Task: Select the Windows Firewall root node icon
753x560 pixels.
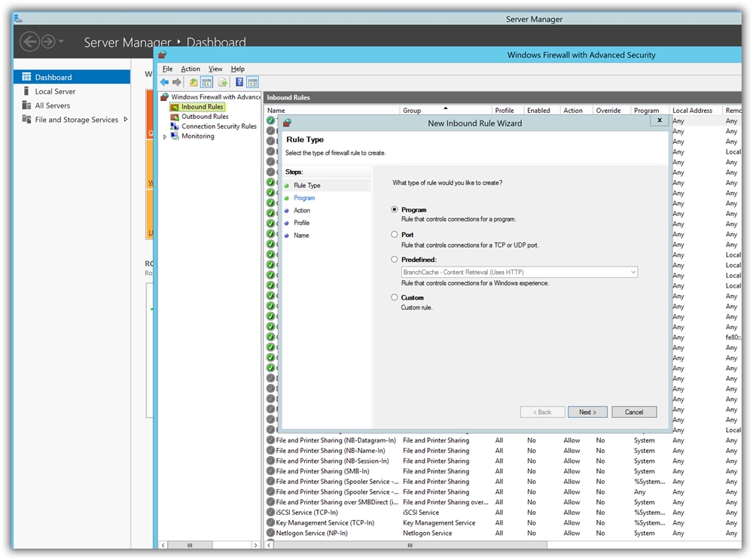Action: pyautogui.click(x=165, y=97)
